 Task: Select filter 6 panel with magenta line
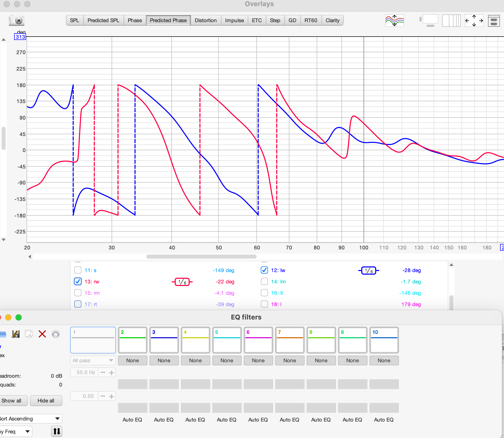point(258,340)
